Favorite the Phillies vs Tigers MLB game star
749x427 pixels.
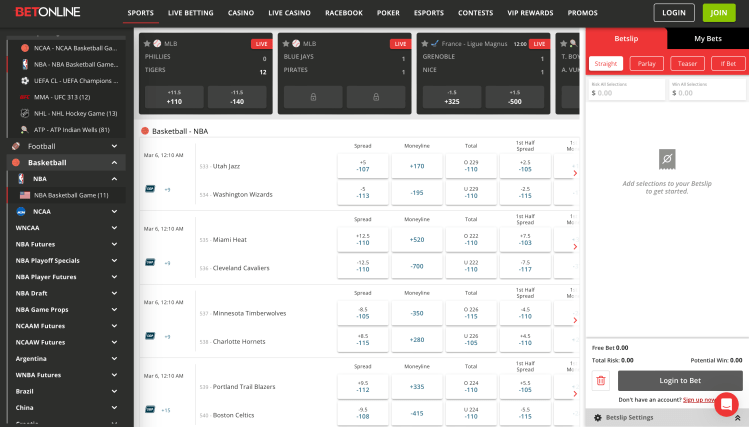pyautogui.click(x=147, y=44)
